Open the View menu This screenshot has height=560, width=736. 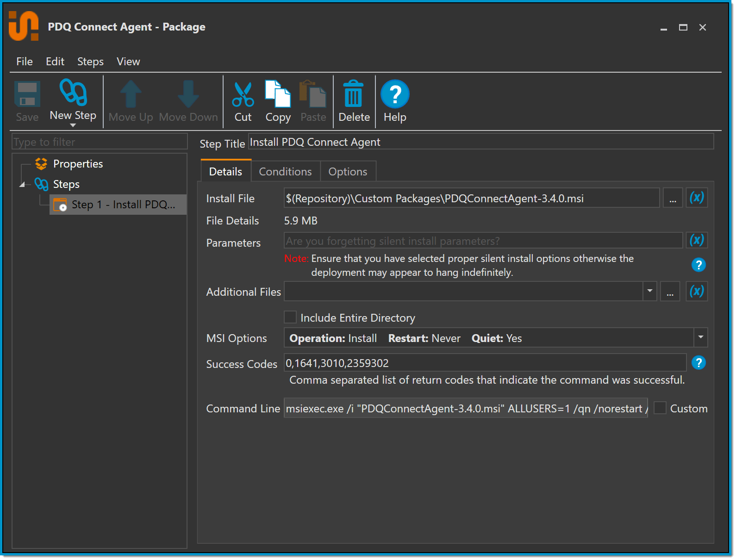[x=128, y=62]
